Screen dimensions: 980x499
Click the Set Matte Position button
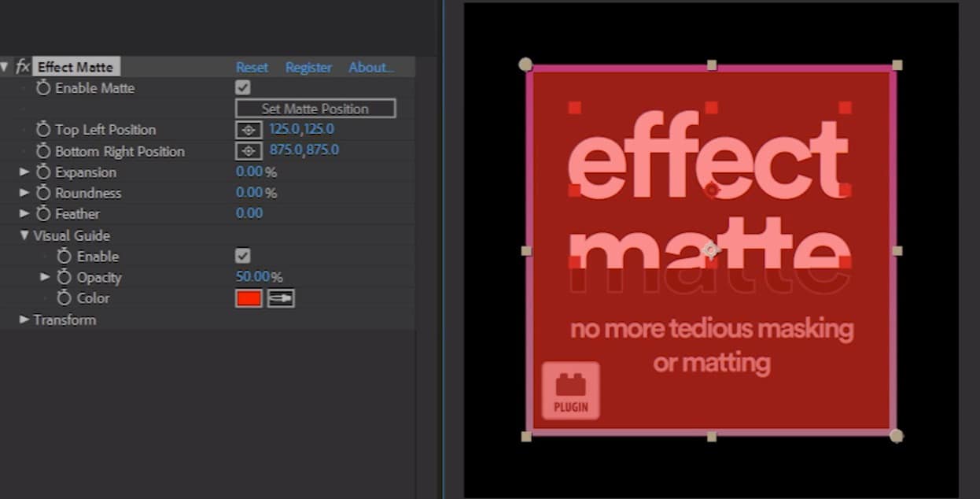(x=315, y=109)
